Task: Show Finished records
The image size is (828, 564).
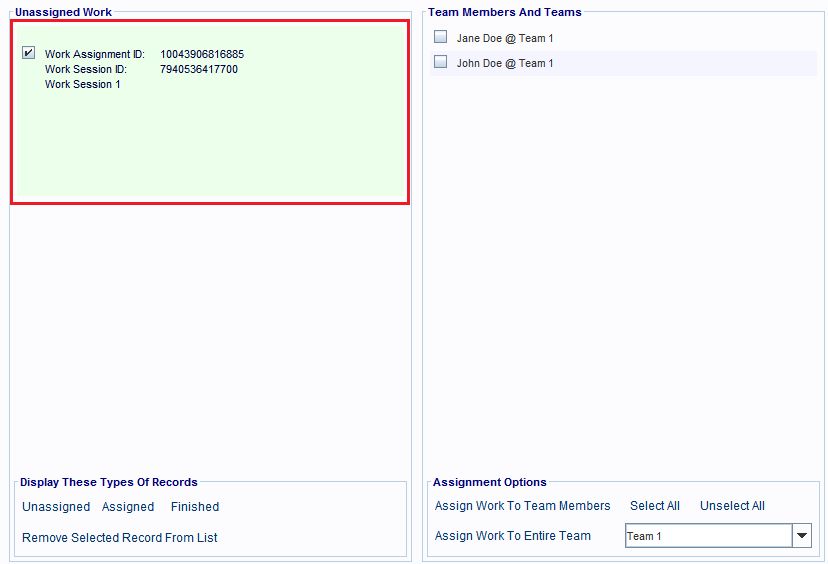Action: pos(195,507)
